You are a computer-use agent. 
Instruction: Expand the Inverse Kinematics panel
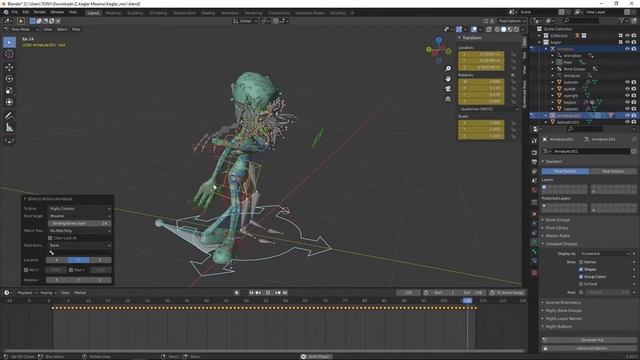click(x=562, y=302)
